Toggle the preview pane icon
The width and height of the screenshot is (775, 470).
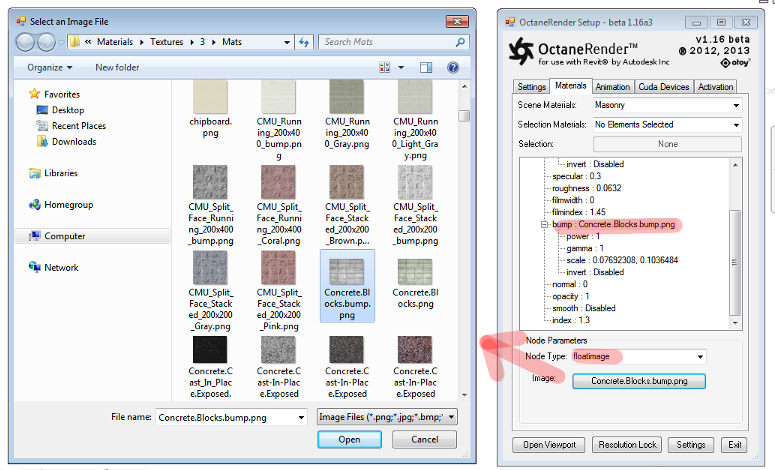click(426, 68)
